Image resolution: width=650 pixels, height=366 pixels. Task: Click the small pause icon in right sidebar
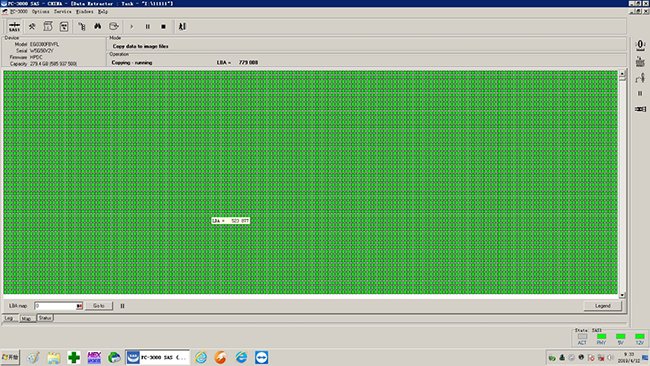(x=640, y=93)
